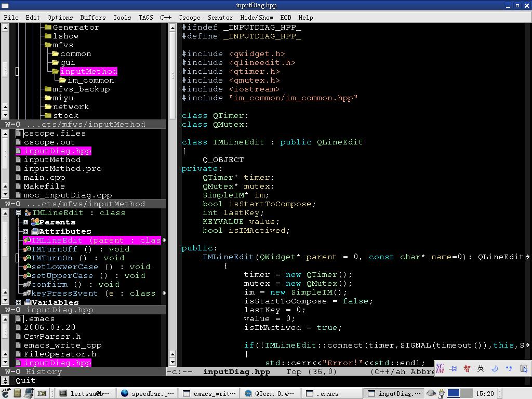
Task: Click the main.cpp file icon
Action: click(19, 178)
